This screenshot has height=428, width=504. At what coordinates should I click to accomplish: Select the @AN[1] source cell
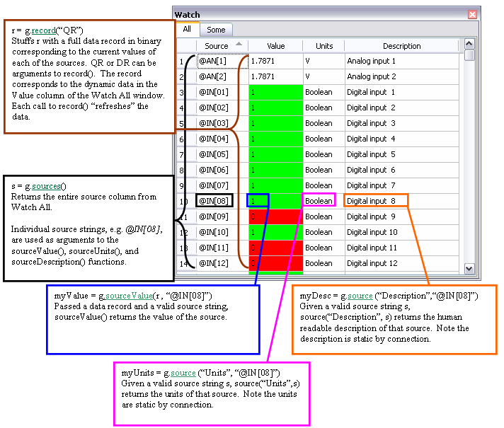[x=212, y=62]
